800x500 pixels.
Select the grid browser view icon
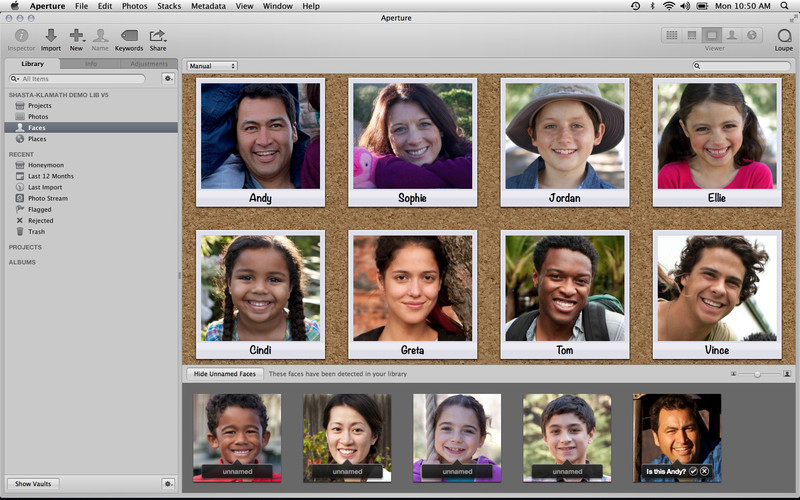click(x=672, y=35)
